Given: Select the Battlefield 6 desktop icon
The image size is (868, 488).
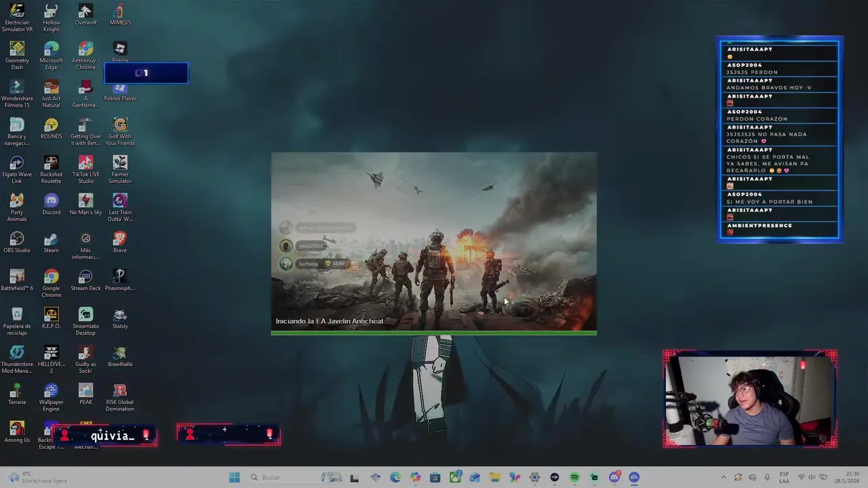Looking at the screenshot, I should pyautogui.click(x=17, y=281).
